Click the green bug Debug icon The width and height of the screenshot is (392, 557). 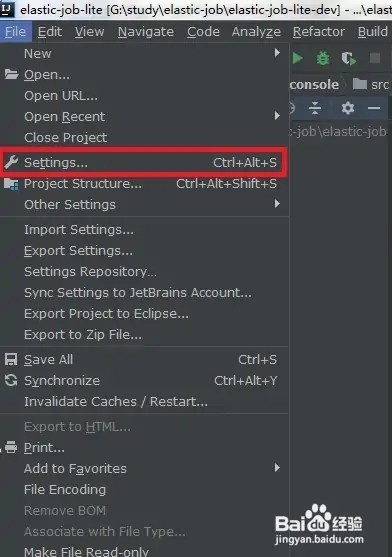coord(323,58)
